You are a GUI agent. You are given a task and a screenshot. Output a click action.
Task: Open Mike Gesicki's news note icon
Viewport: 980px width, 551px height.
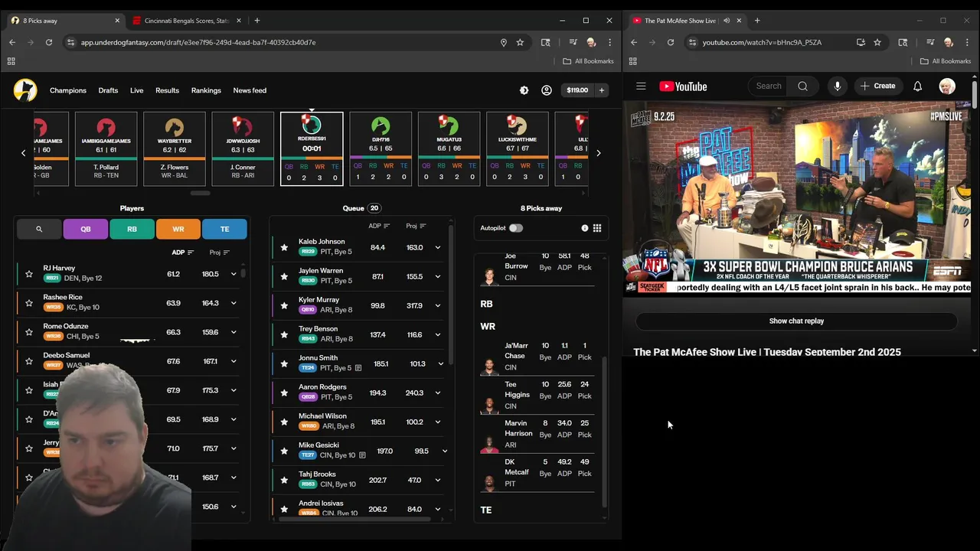click(x=362, y=455)
